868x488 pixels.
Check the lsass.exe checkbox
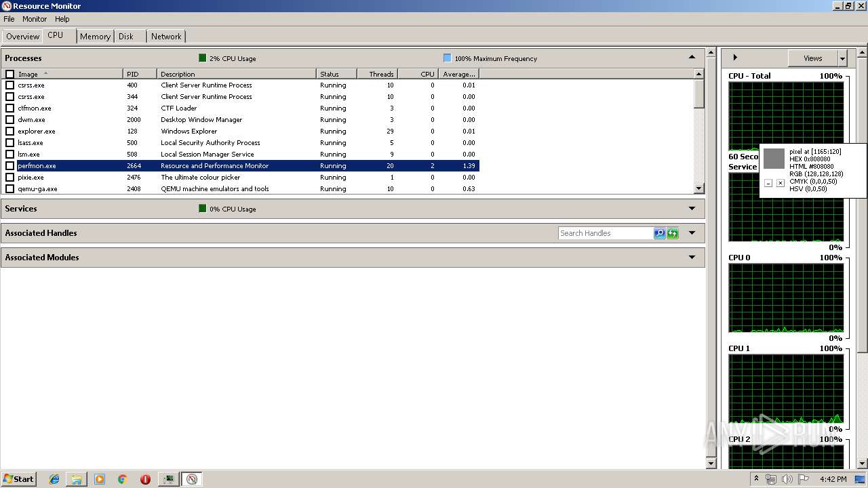(x=9, y=143)
